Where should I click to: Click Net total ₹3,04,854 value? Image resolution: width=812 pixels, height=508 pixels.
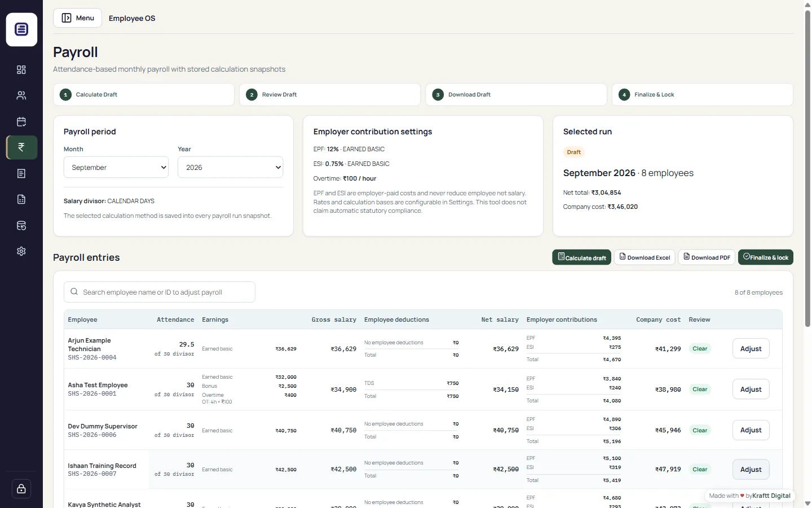(606, 192)
